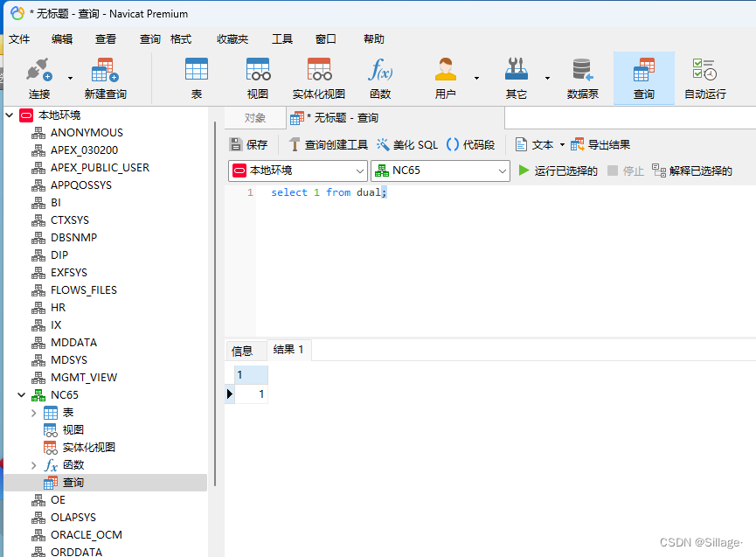Click the 导出结果 export results button
Screen dimensions: 756x557
pos(600,144)
